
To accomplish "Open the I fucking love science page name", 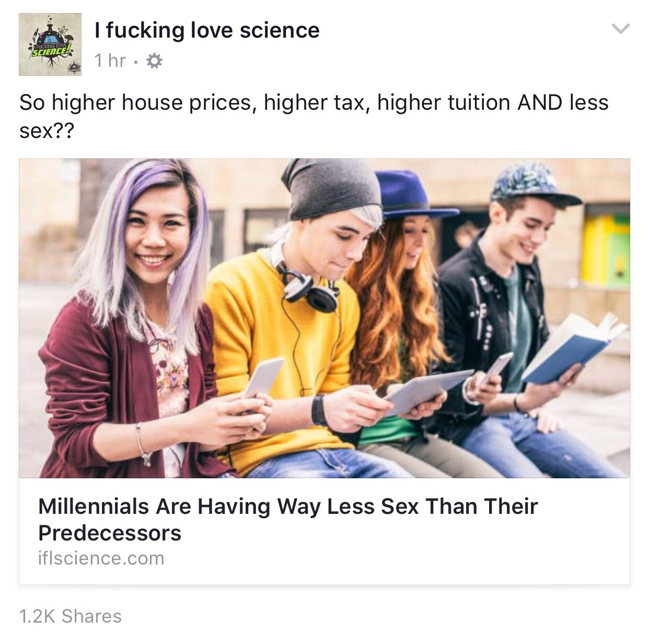I will (207, 30).
